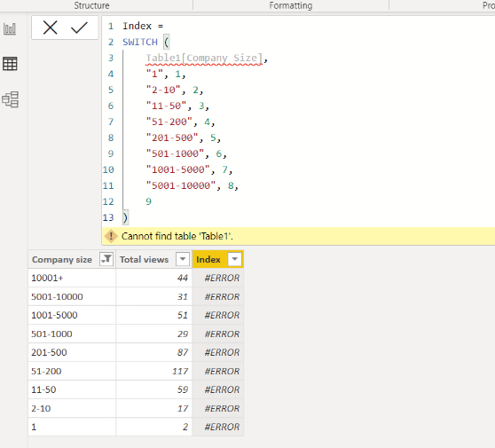495x448 pixels.
Task: Click the SWITCH keyword in formula
Action: (x=140, y=42)
